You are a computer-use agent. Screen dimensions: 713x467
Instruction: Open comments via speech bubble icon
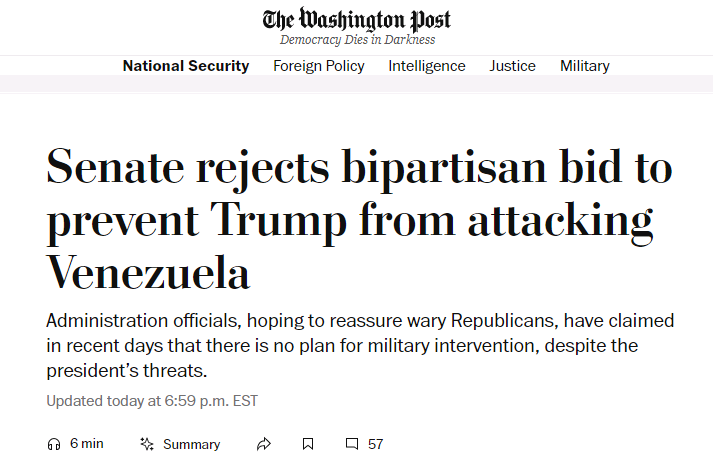click(x=352, y=444)
